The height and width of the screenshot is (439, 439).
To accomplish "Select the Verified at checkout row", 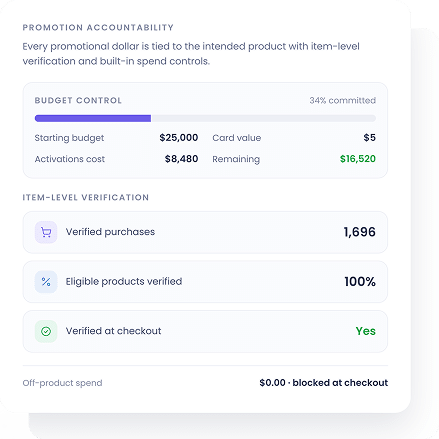I will tap(205, 331).
